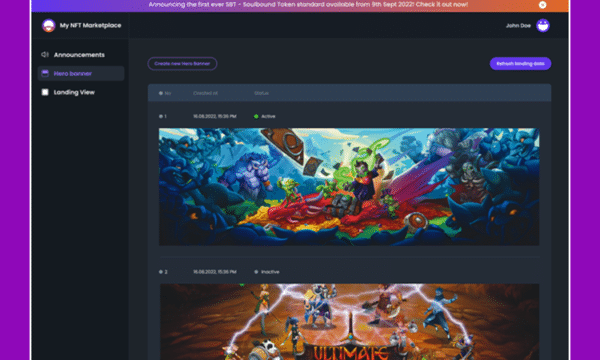Click the Announcements megaphone icon
Screen dimensions: 600x360
pyautogui.click(x=45, y=55)
